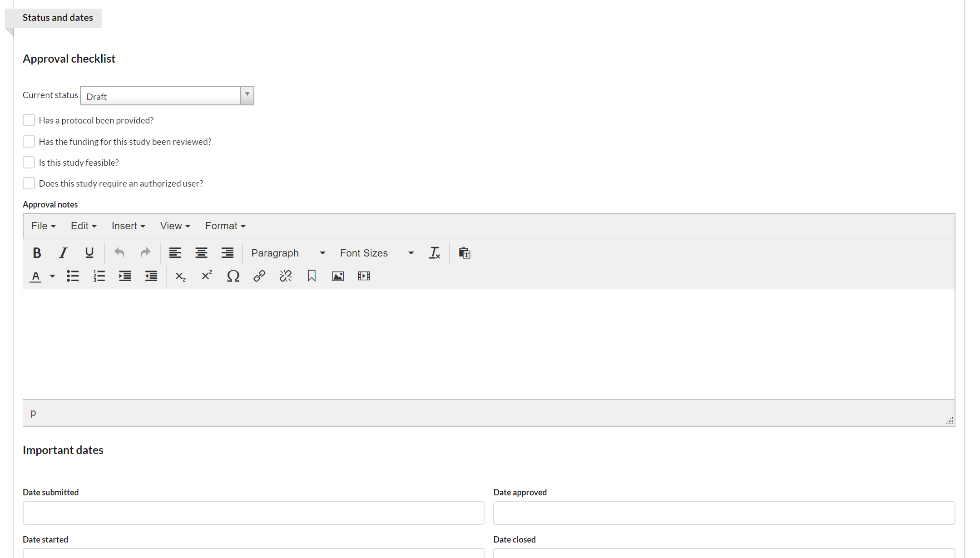Screen dimensions: 980x558
Task: Open the Insert menu
Action: pos(128,226)
